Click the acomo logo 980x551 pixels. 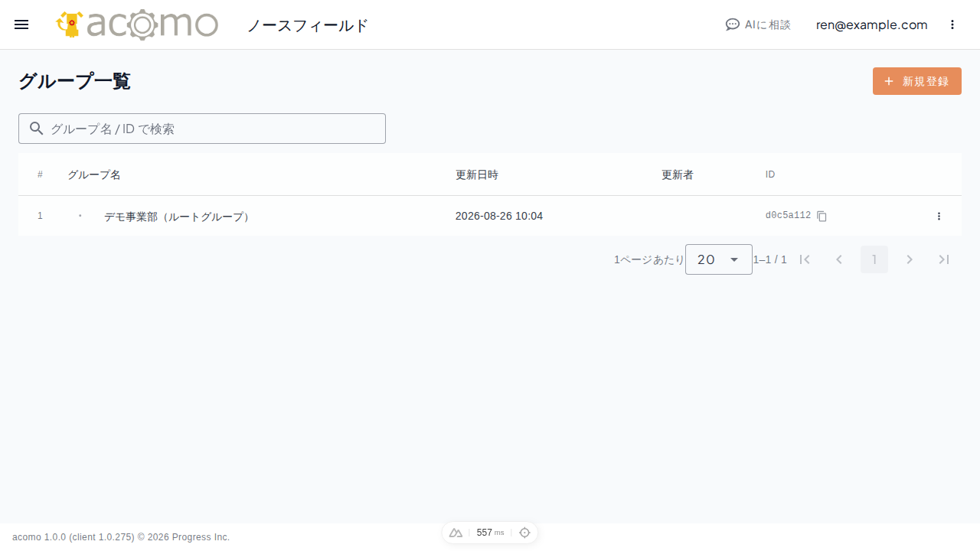[137, 24]
